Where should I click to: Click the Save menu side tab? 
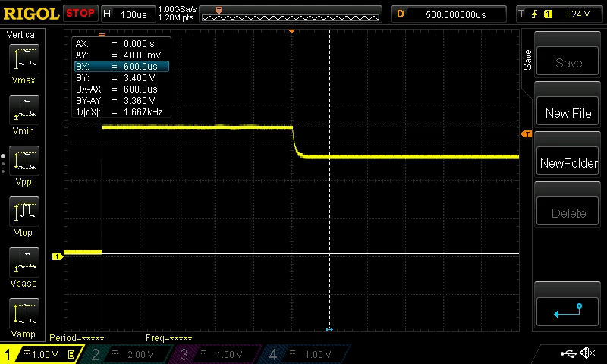pyautogui.click(x=527, y=60)
